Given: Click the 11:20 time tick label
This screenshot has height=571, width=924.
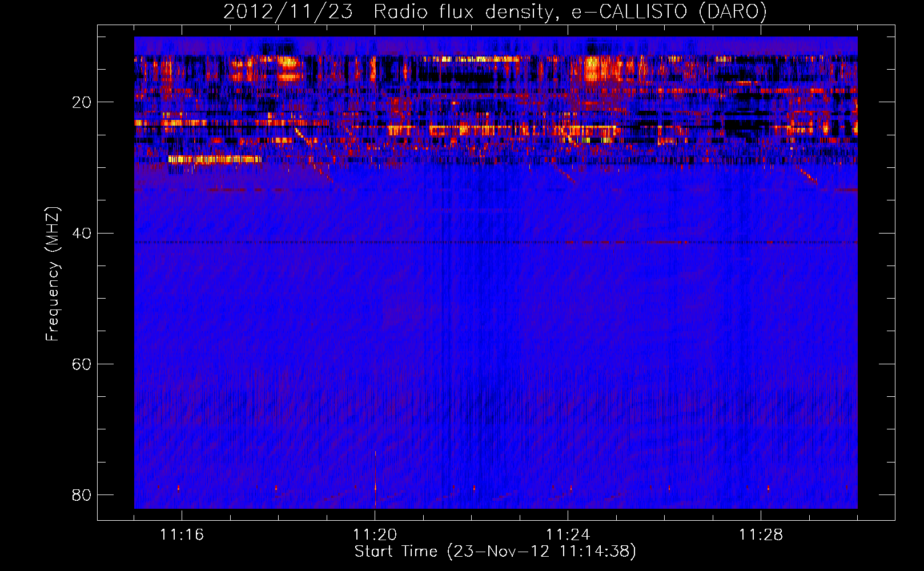Looking at the screenshot, I should point(375,535).
